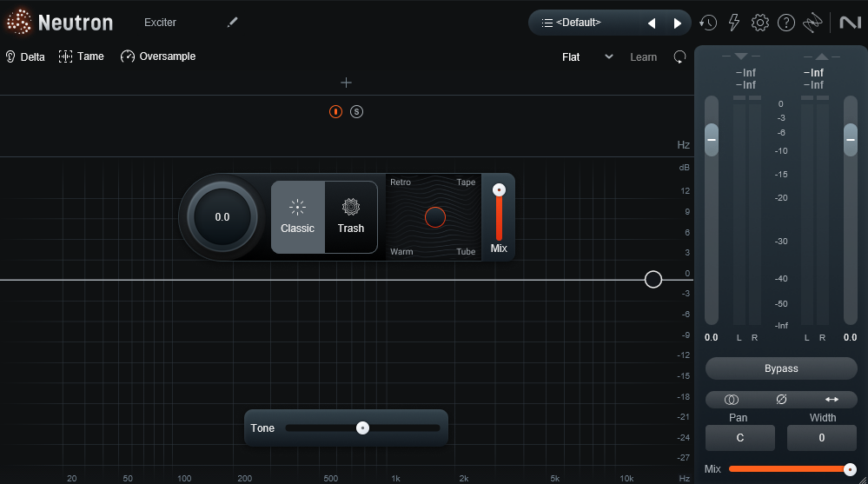The image size is (868, 484).
Task: Click the lightning bolt icon
Action: coord(734,23)
